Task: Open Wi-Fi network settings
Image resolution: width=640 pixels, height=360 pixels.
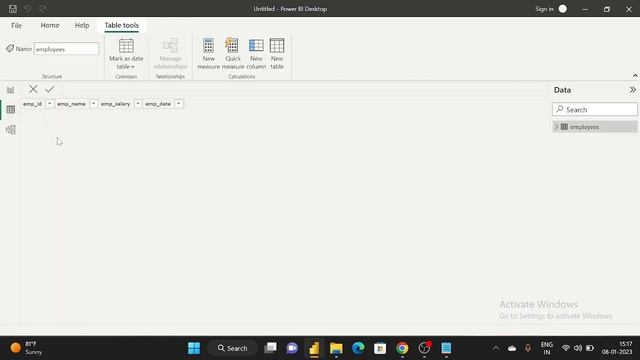Action: point(566,348)
